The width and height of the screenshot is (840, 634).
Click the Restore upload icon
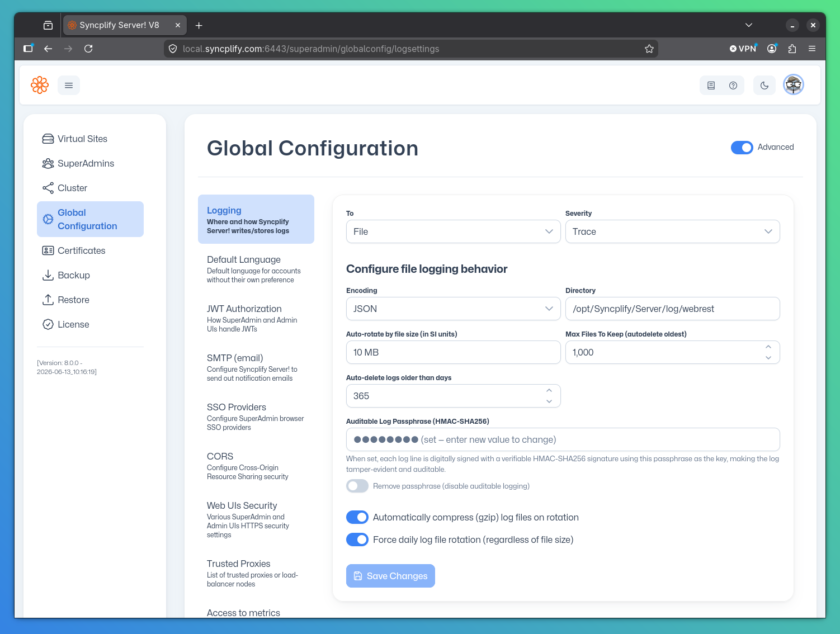pos(48,300)
